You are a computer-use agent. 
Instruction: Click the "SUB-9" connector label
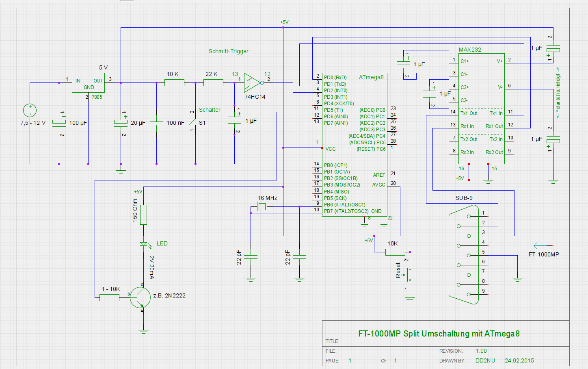pyautogui.click(x=464, y=198)
